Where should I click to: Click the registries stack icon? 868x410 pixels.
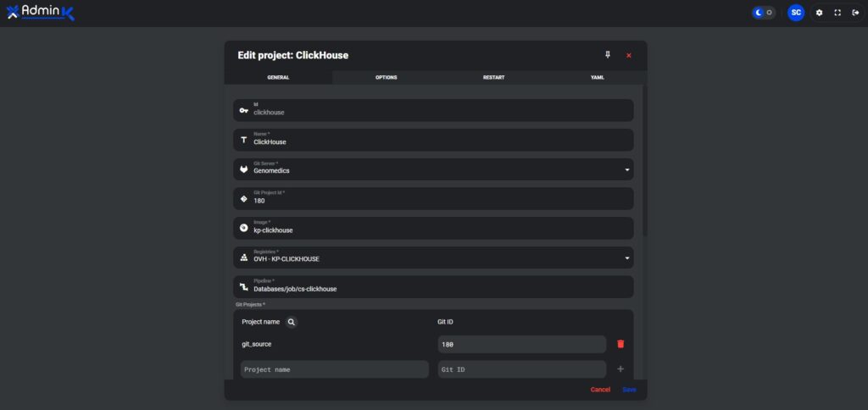click(x=243, y=258)
